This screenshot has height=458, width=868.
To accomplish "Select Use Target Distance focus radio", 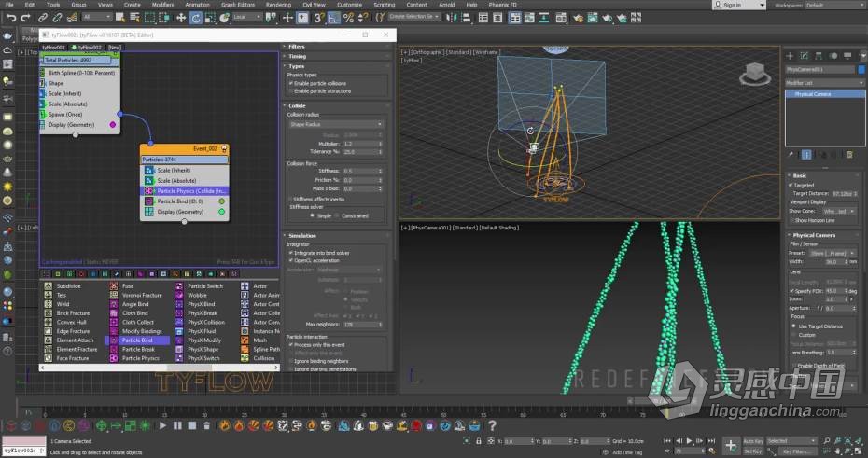I will tap(794, 326).
